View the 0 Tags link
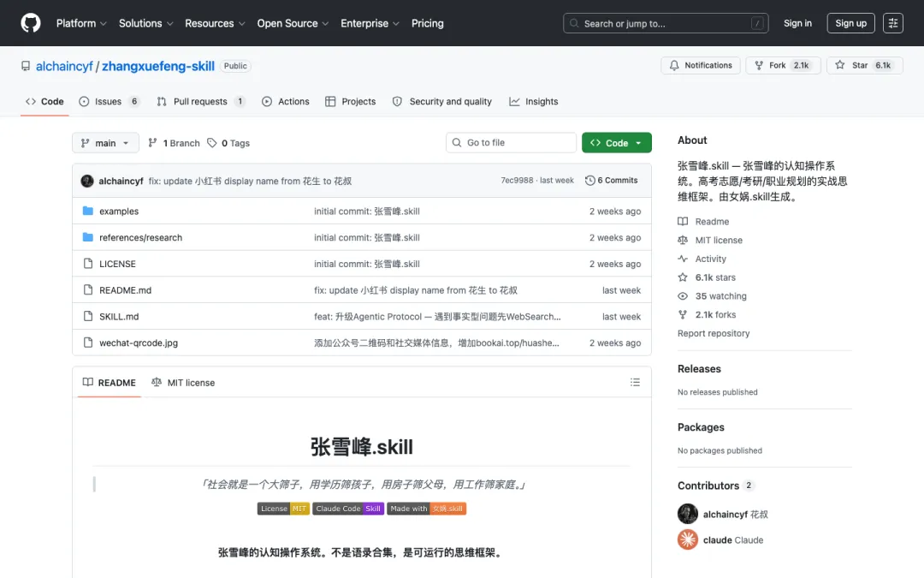The height and width of the screenshot is (578, 924). pyautogui.click(x=228, y=143)
